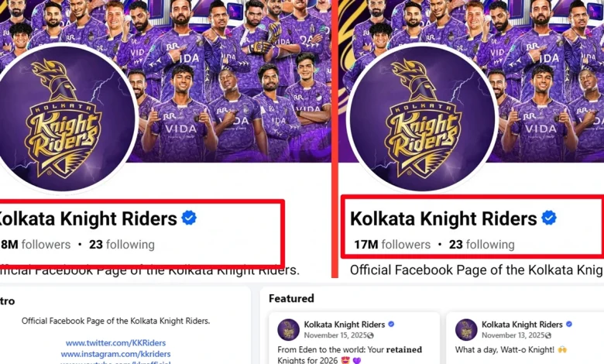Click the right Kolkata Knight Riders profile logo
The image size is (604, 364).
[x=423, y=118]
